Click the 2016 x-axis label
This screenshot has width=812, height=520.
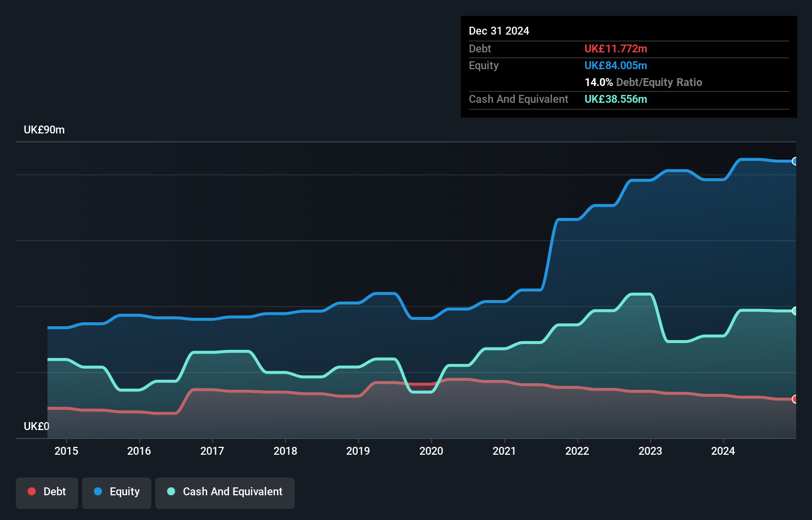(139, 451)
